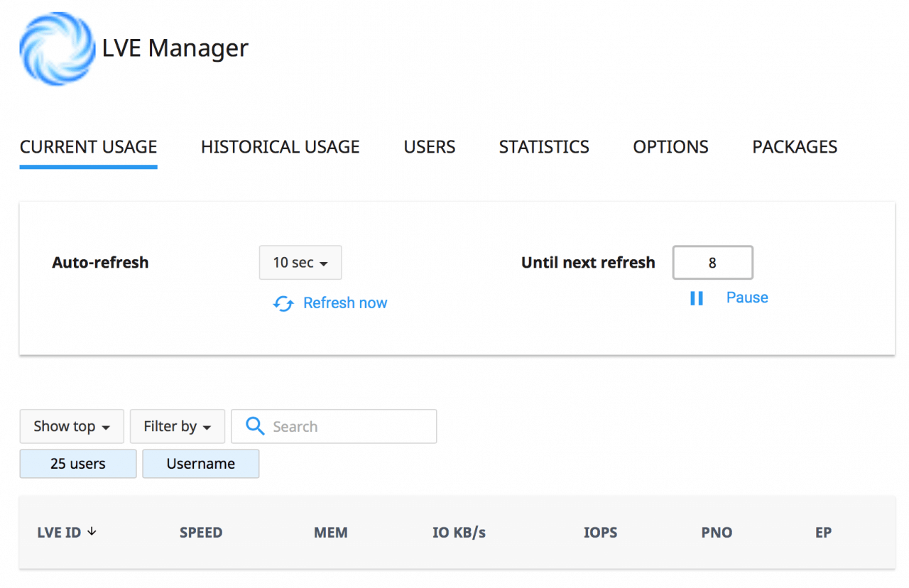The height and width of the screenshot is (588, 909).
Task: Click the LVE Manager swirl logo
Action: click(x=58, y=49)
